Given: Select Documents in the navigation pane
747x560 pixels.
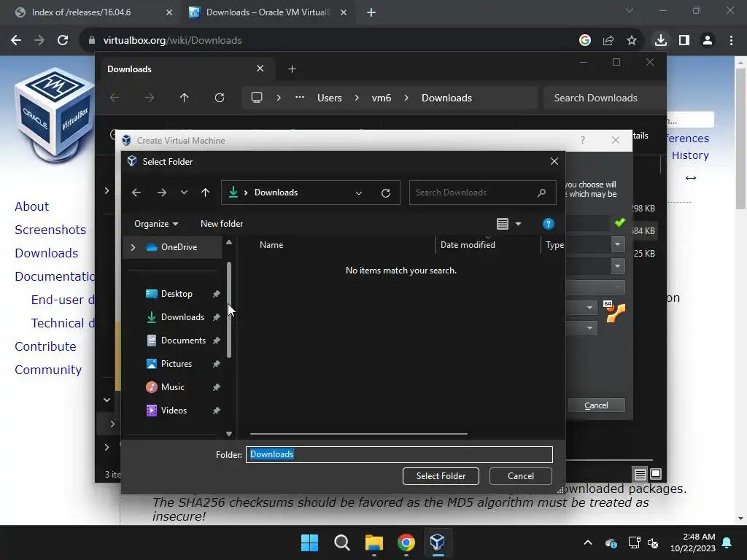Looking at the screenshot, I should (183, 341).
